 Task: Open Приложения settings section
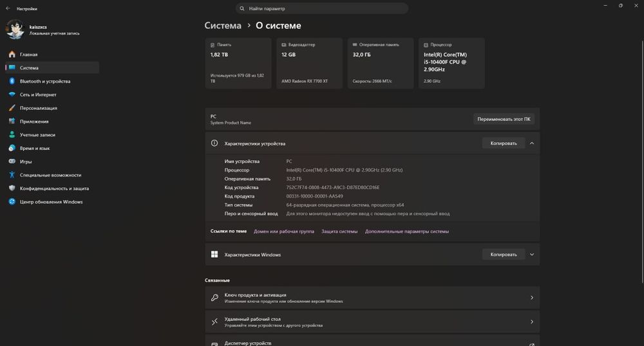coord(52,122)
